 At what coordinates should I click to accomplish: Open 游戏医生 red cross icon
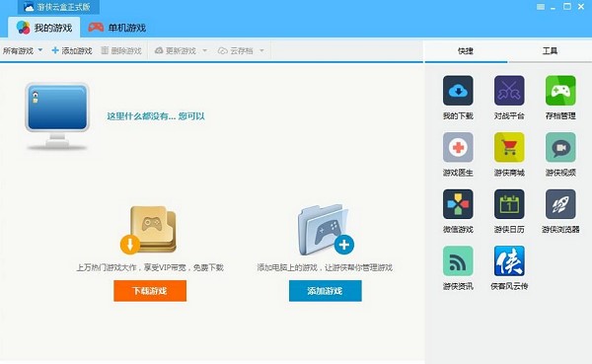click(x=458, y=147)
